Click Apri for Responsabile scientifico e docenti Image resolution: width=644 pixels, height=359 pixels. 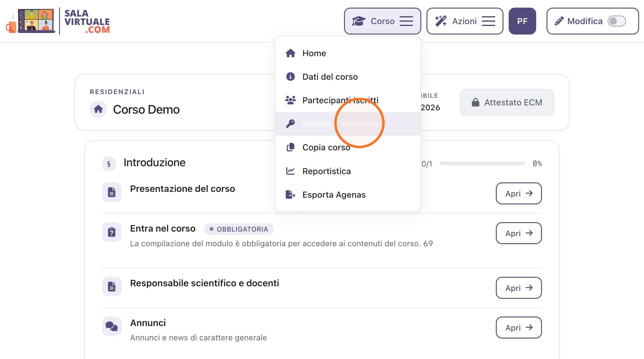519,288
